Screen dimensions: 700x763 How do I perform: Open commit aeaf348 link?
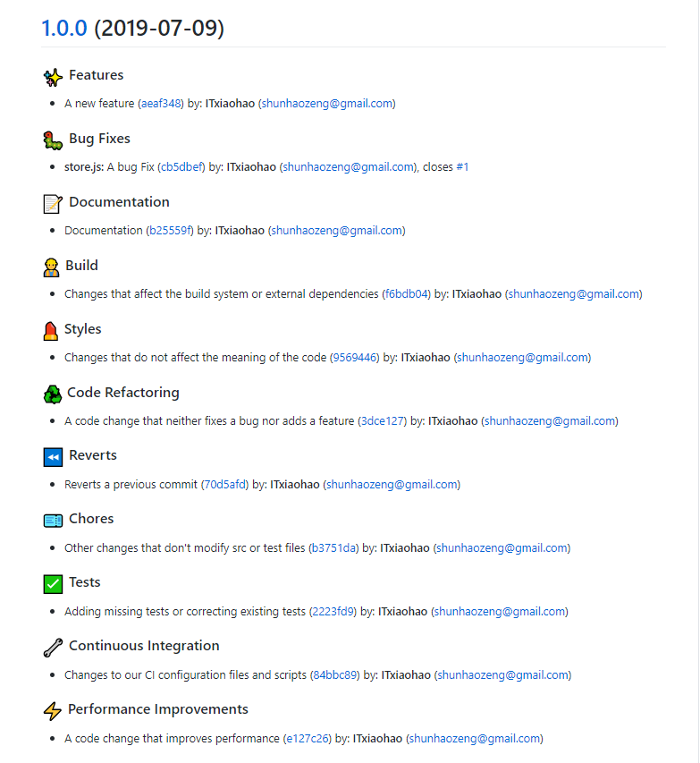[x=161, y=104]
